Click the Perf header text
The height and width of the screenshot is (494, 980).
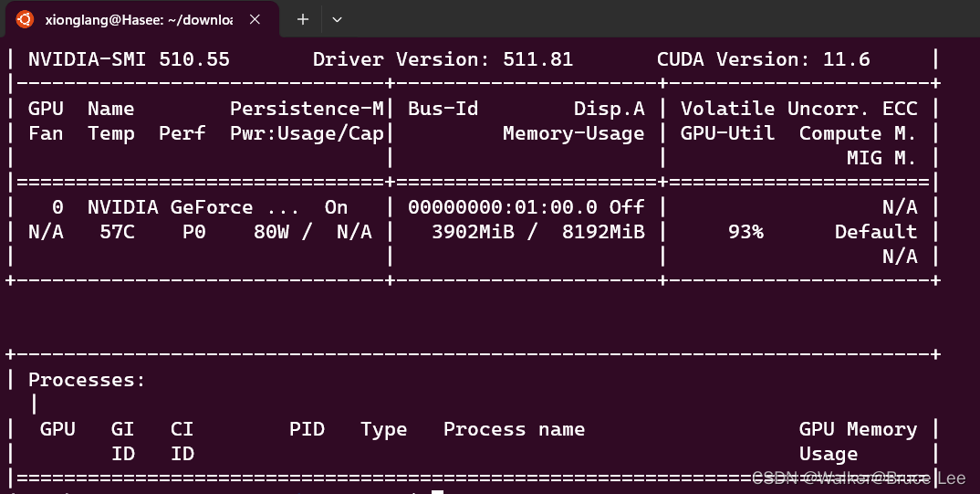[x=182, y=133]
